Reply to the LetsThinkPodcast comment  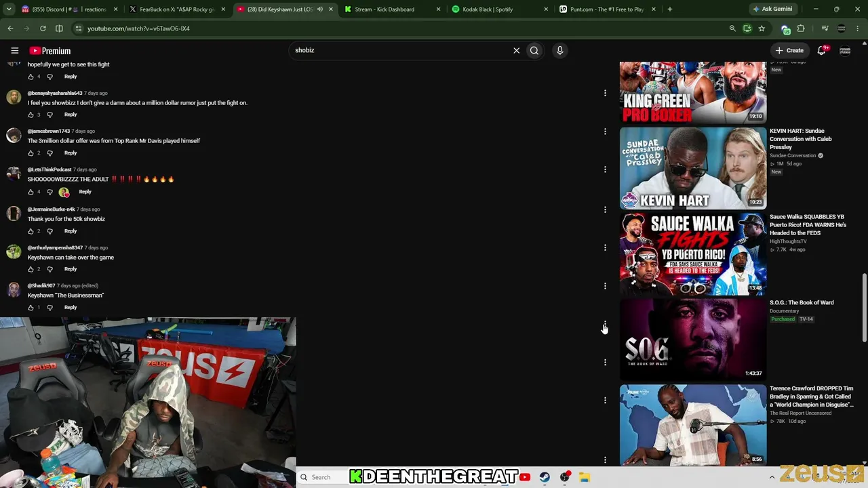[x=85, y=192]
